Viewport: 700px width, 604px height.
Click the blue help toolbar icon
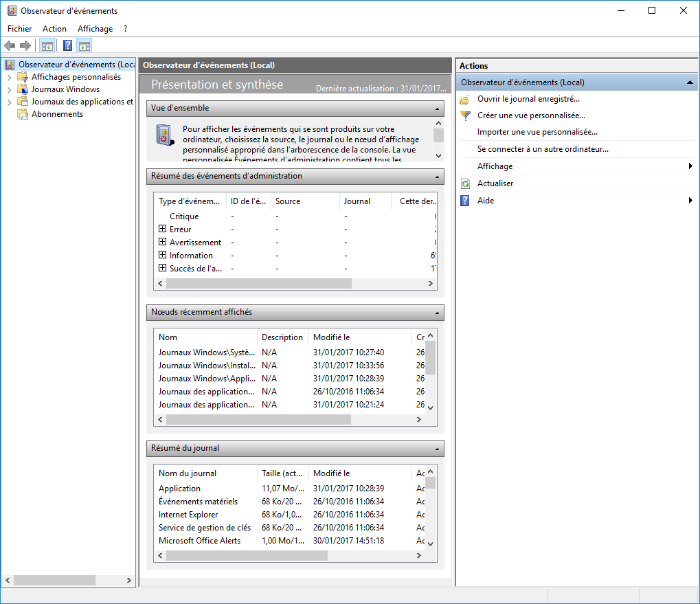[68, 46]
